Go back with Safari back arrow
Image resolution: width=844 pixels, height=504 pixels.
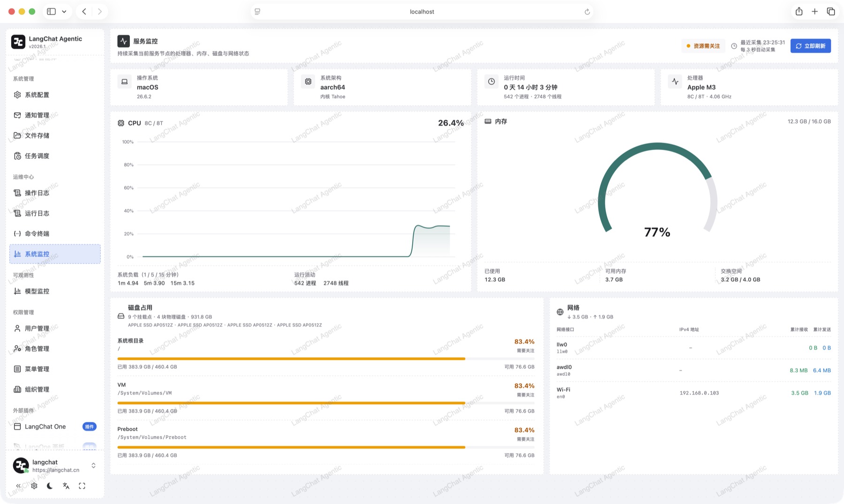[x=84, y=11]
